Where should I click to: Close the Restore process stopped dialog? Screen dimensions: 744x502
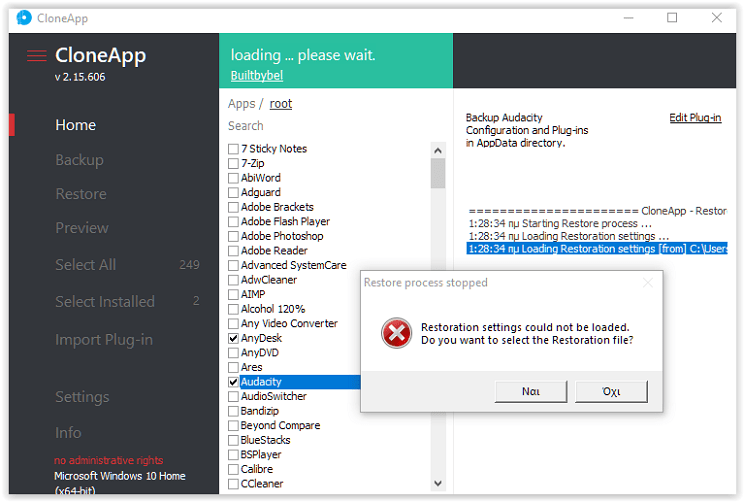[x=648, y=283]
